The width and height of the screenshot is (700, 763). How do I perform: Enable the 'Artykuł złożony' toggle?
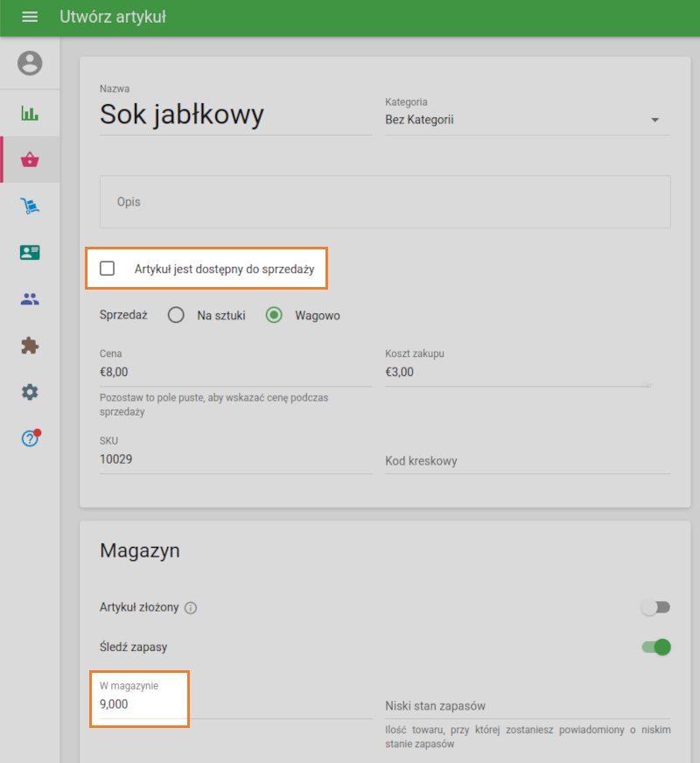click(x=654, y=607)
